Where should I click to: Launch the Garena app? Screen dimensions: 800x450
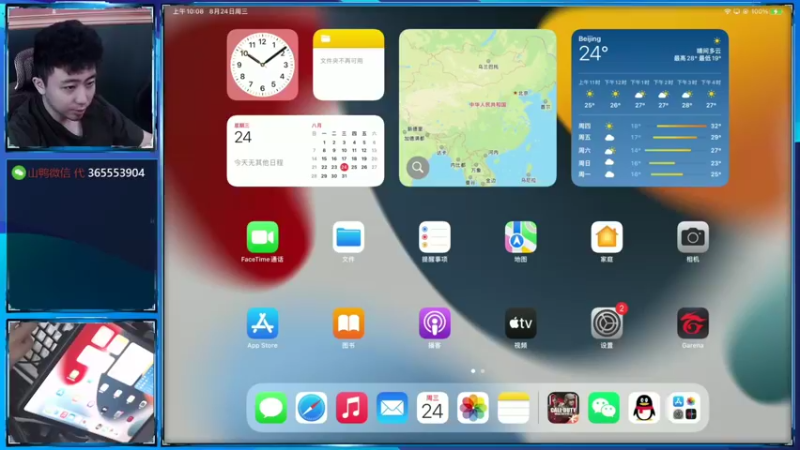(x=693, y=323)
